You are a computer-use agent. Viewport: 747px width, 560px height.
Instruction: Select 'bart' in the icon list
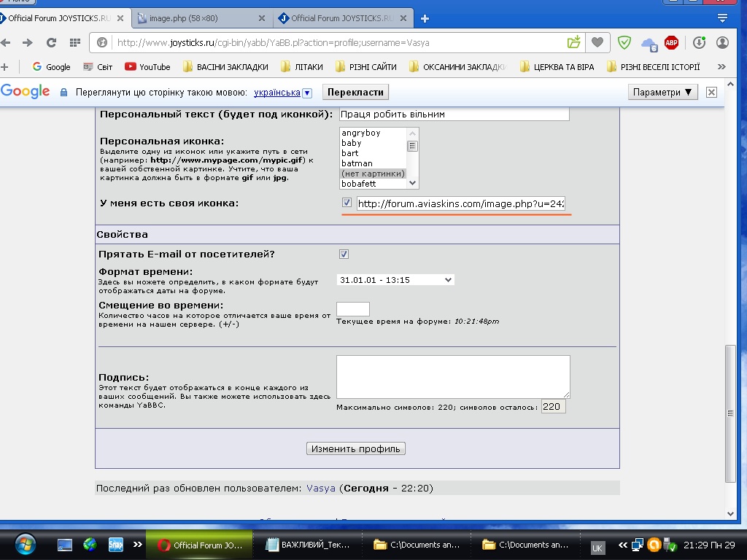[349, 153]
